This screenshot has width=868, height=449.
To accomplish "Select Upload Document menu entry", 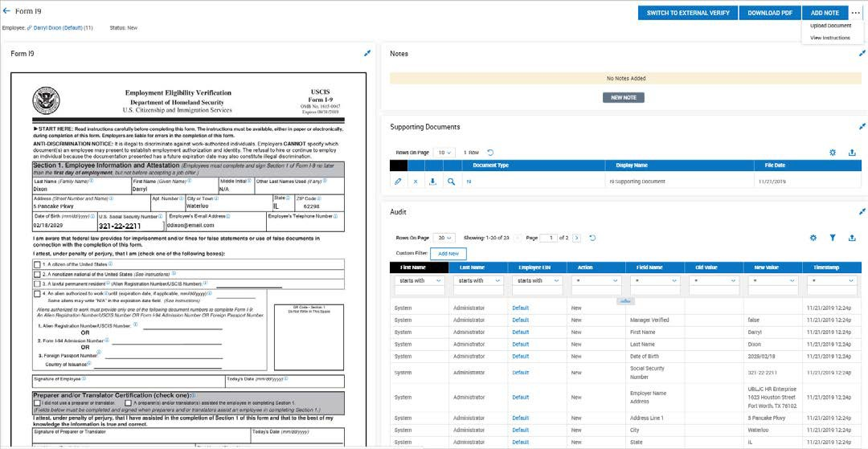I will coord(830,26).
